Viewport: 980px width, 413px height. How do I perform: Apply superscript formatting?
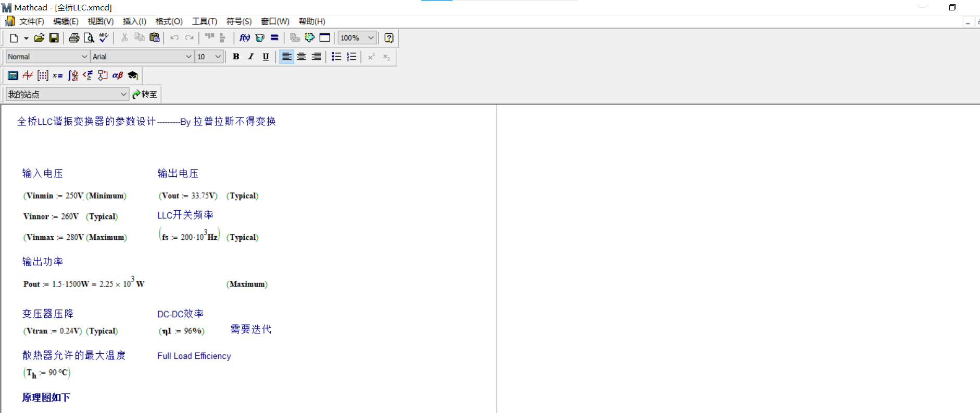371,57
